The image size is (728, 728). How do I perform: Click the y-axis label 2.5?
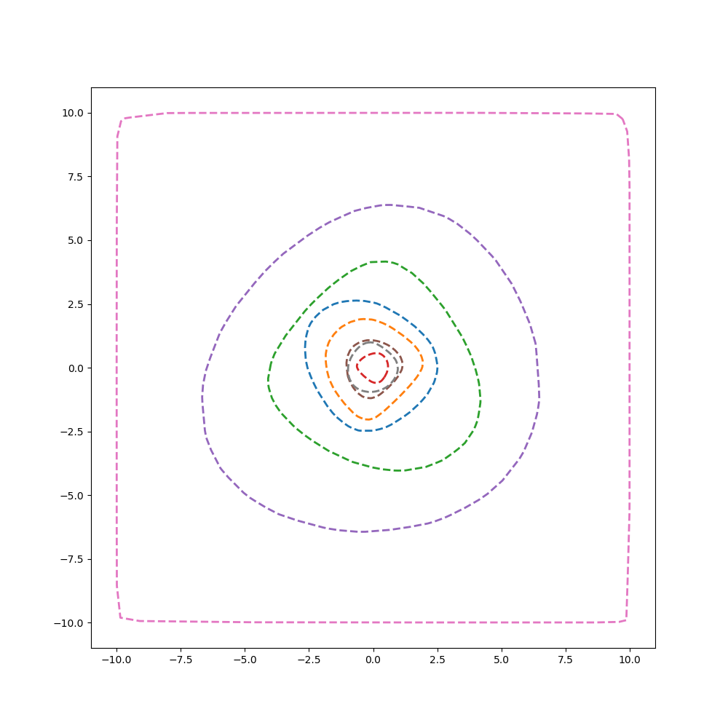tap(76, 304)
